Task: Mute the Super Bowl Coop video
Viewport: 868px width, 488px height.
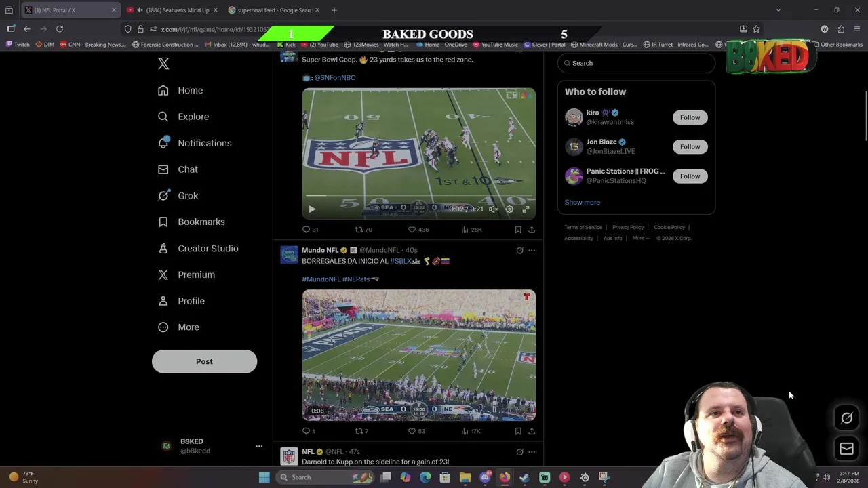Action: (493, 209)
